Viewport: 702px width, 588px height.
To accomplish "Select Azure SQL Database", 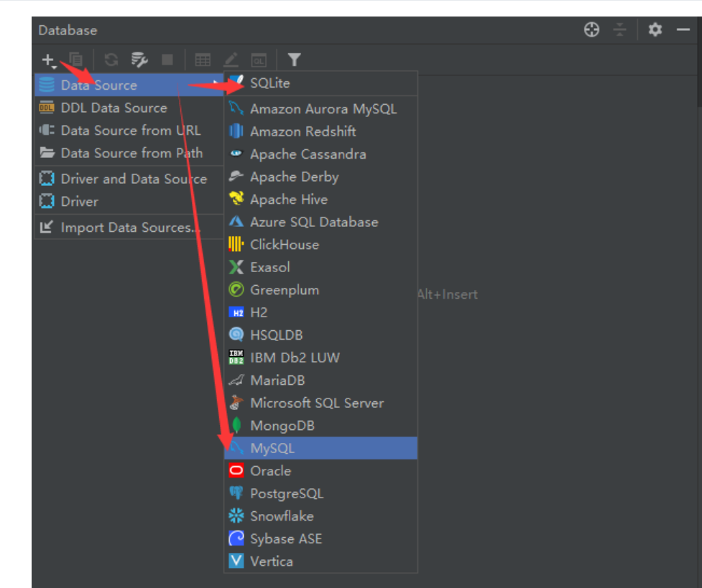I will [x=320, y=222].
